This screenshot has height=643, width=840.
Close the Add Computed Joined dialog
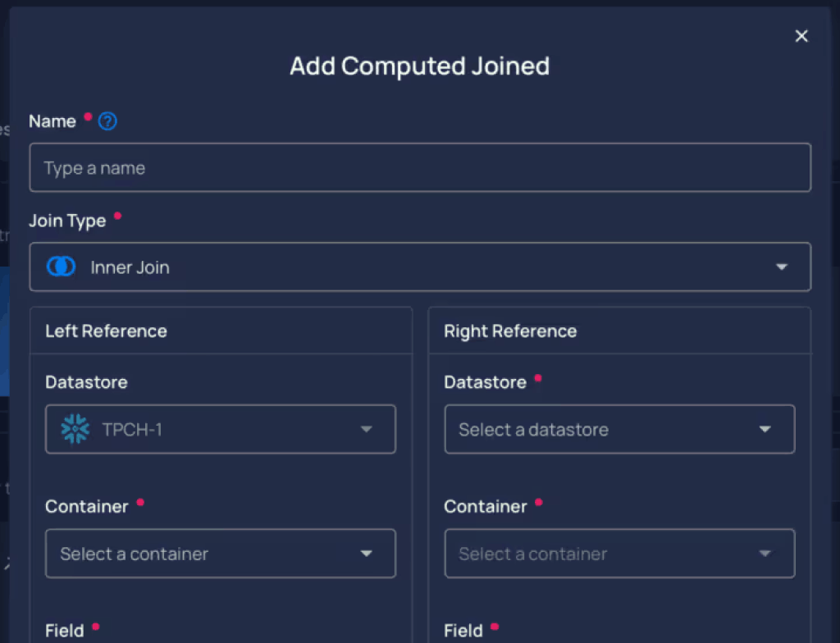click(801, 36)
